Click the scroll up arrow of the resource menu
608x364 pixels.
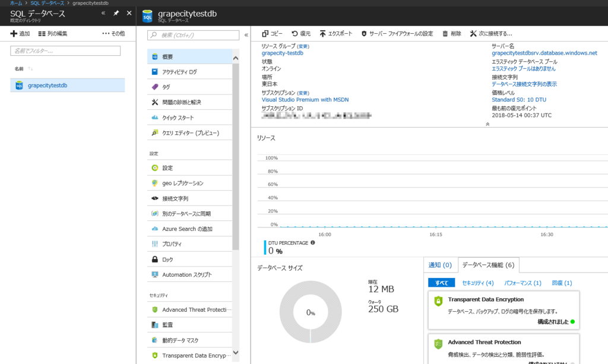coord(236,58)
